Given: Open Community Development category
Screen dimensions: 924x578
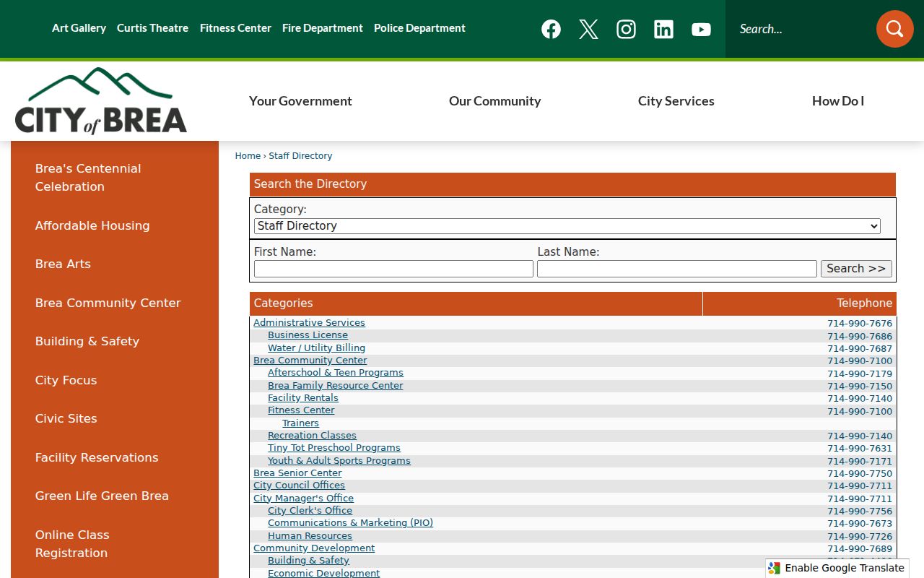Looking at the screenshot, I should click(314, 548).
